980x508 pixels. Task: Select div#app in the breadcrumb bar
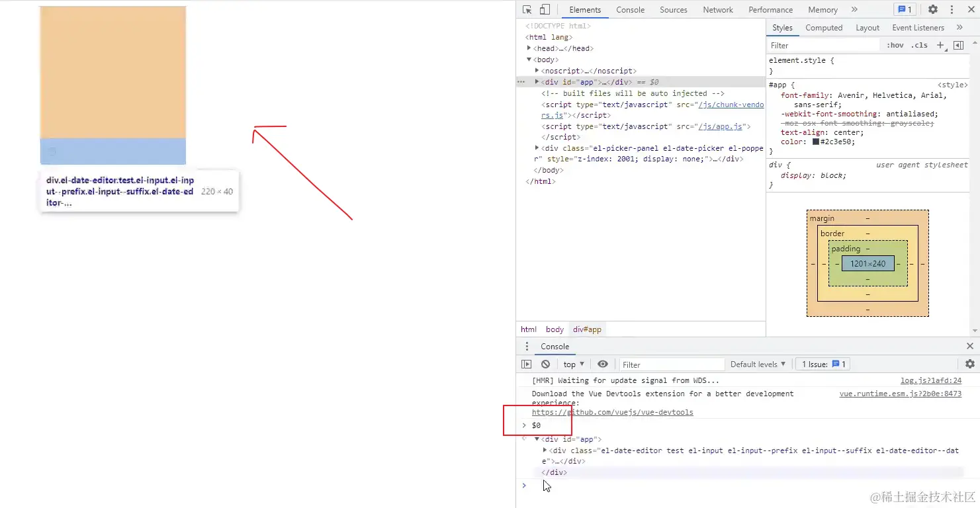click(588, 329)
